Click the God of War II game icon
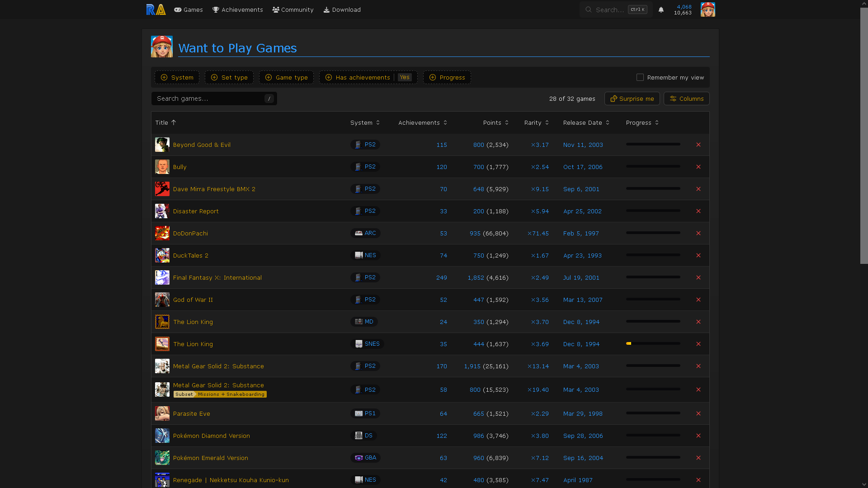The height and width of the screenshot is (488, 868). tap(162, 300)
